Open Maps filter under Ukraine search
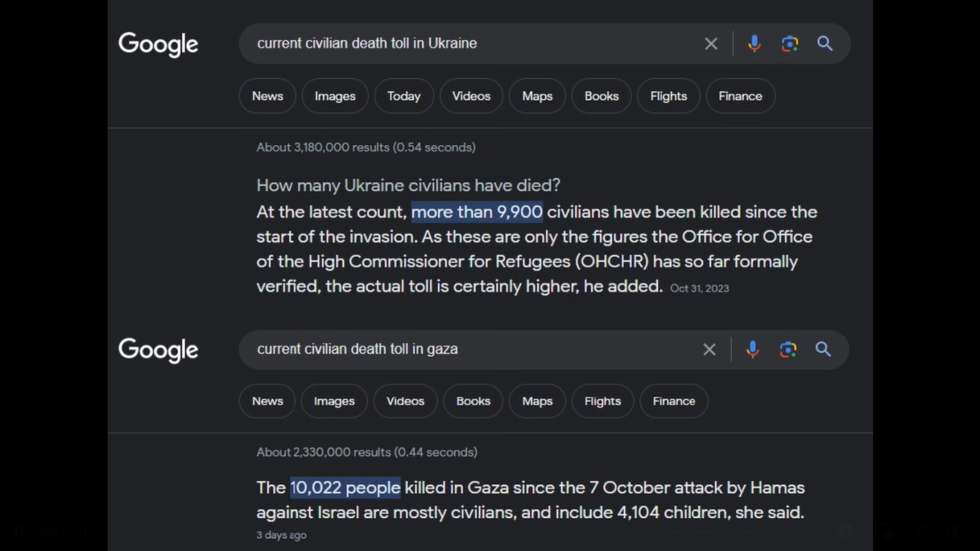 tap(537, 96)
